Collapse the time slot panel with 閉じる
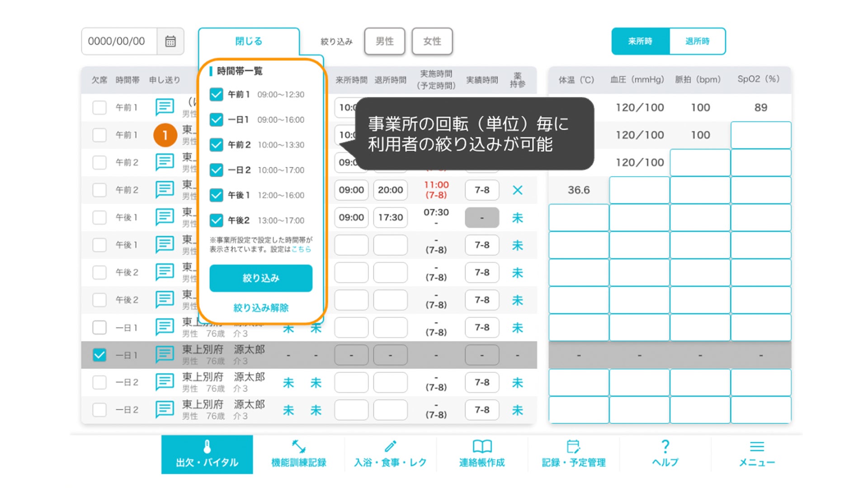 tap(249, 41)
